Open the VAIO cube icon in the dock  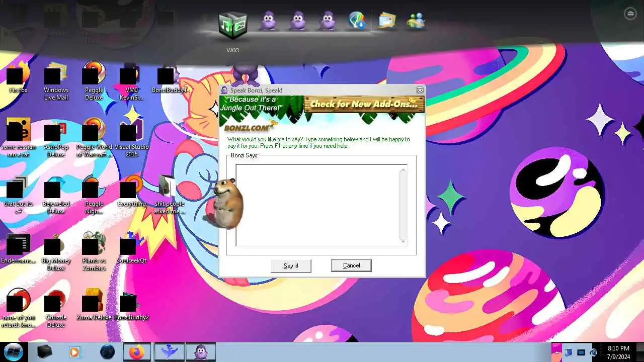[x=232, y=25]
